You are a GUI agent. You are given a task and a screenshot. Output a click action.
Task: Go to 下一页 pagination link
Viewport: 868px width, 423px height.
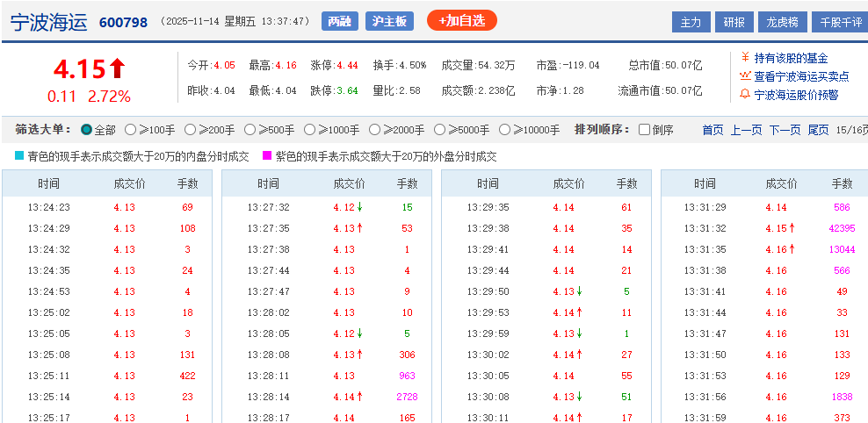click(785, 130)
